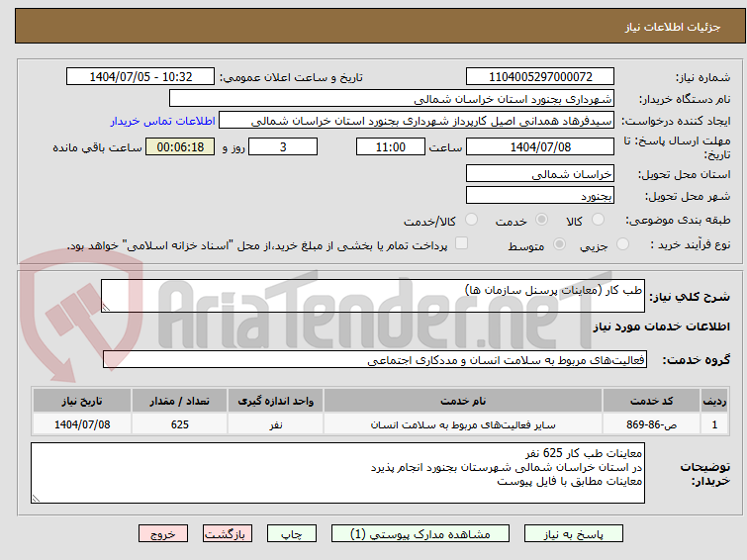
Task: Open اطلاعات تماس خریدار link
Action: 162,121
